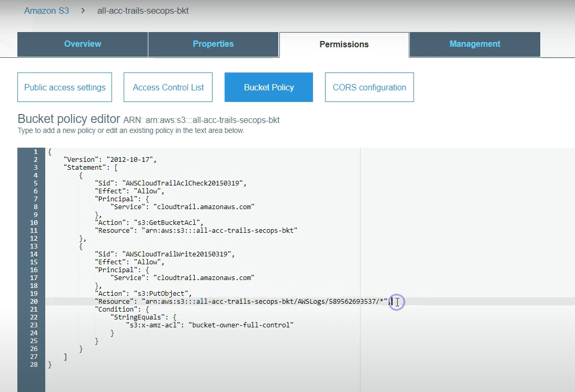Viewport: 575px width, 392px height.
Task: Switch to the Properties tab
Action: pos(213,44)
